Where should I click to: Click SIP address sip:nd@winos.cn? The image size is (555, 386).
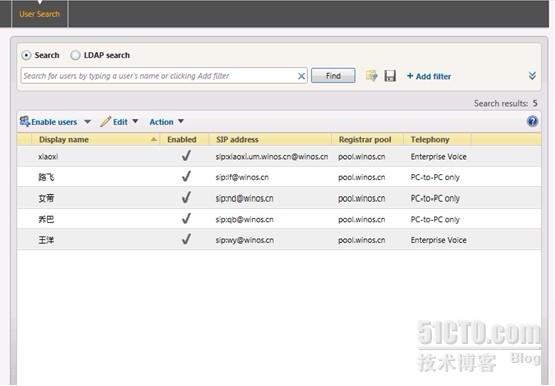(x=245, y=198)
